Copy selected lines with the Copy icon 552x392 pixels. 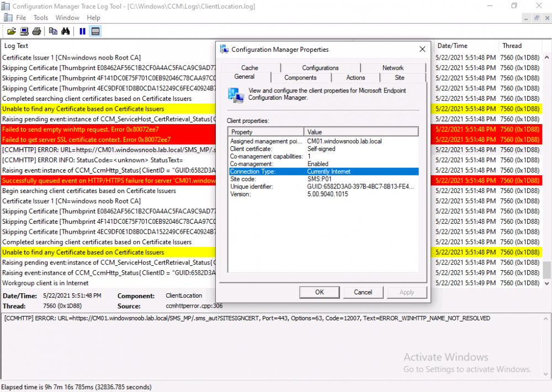click(x=53, y=31)
